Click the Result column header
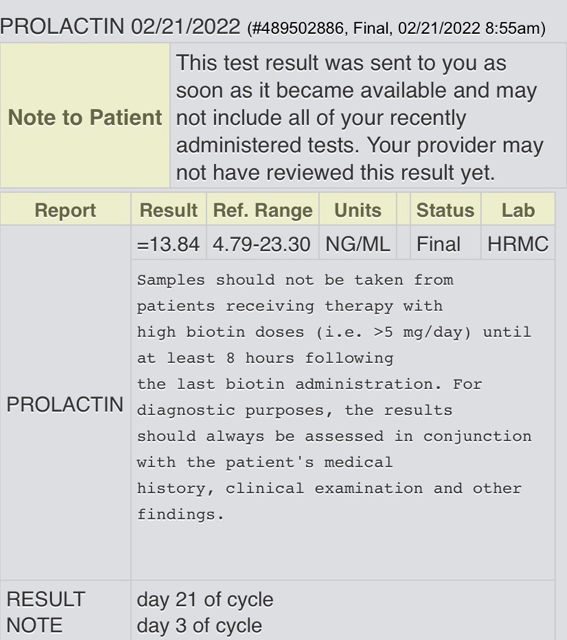 pos(169,209)
